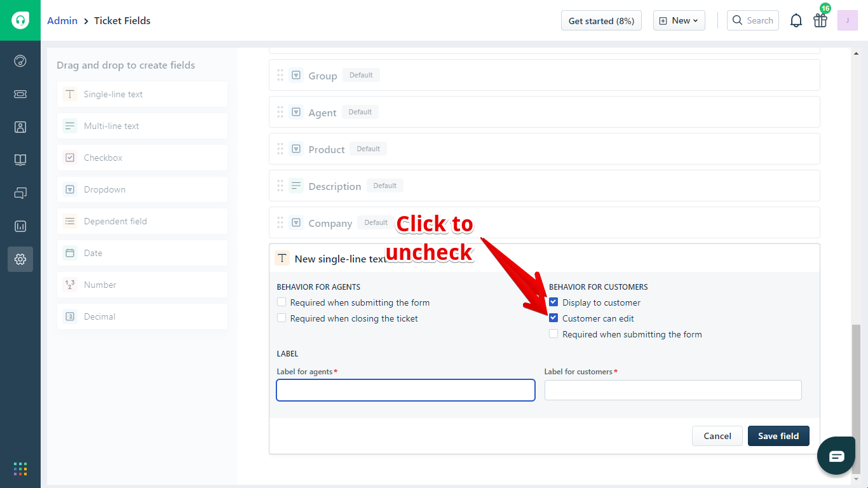Click the Checkbox field type icon
The height and width of the screenshot is (488, 868).
pos(70,158)
